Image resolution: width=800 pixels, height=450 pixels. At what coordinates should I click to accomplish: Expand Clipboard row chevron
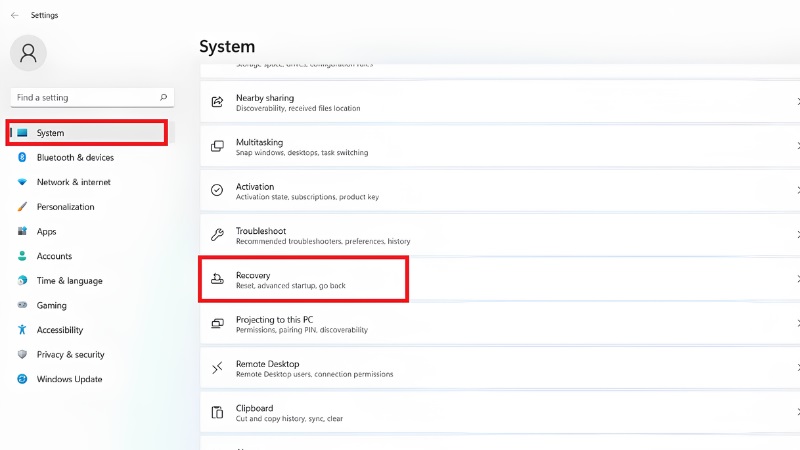[797, 412]
